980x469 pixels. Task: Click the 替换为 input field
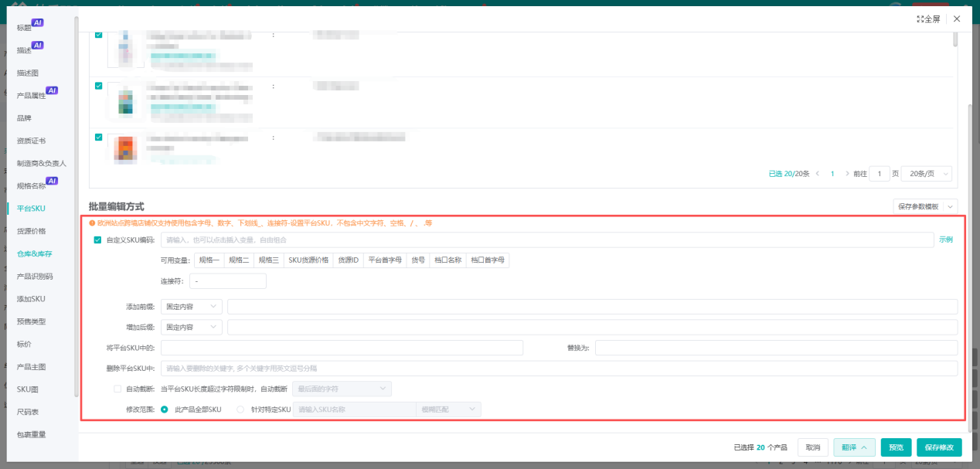click(x=776, y=348)
